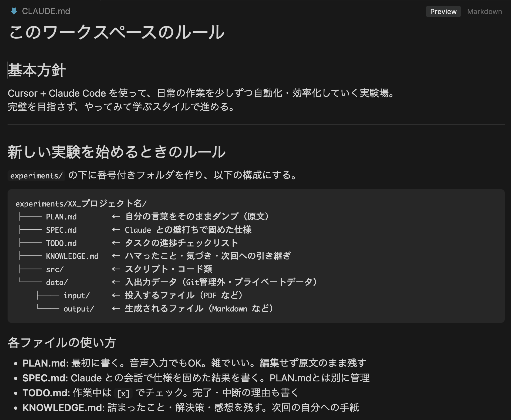The height and width of the screenshot is (420, 511).
Task: Click the inline [x] code in TODO bullet
Action: pos(123,393)
